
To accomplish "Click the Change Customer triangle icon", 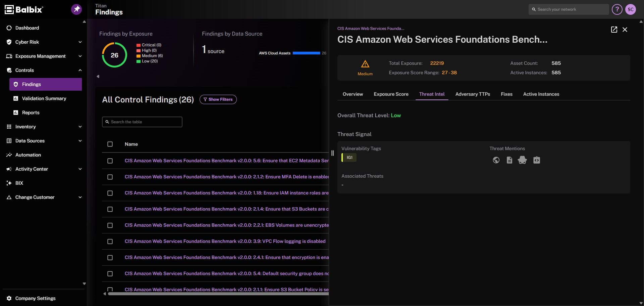I will [9, 197].
